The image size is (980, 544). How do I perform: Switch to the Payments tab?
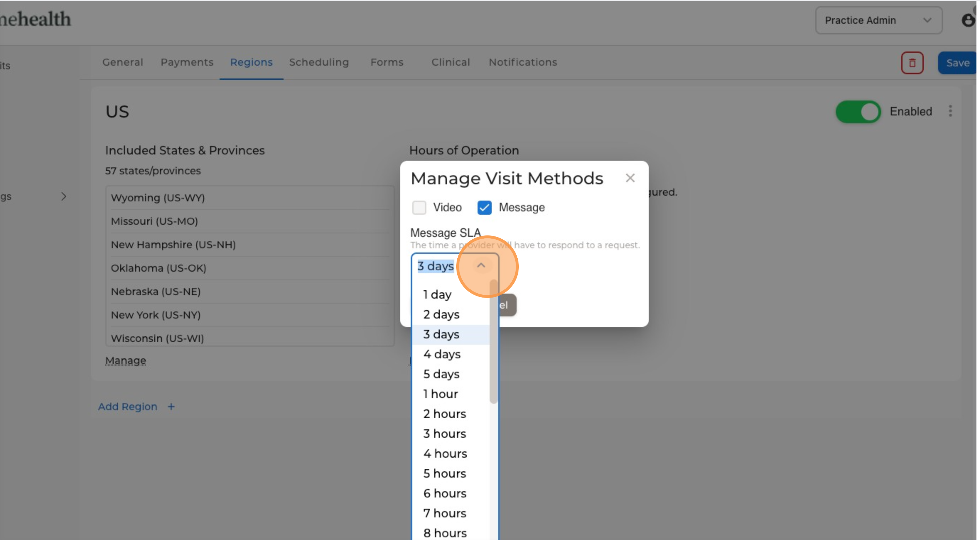click(187, 62)
